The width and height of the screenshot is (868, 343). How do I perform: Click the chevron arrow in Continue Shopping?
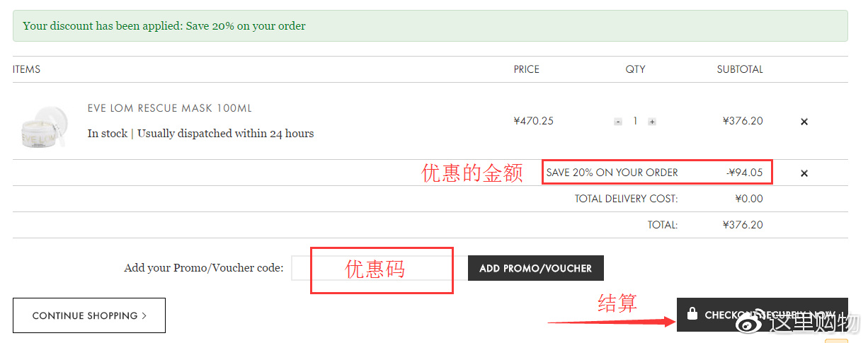tap(144, 316)
